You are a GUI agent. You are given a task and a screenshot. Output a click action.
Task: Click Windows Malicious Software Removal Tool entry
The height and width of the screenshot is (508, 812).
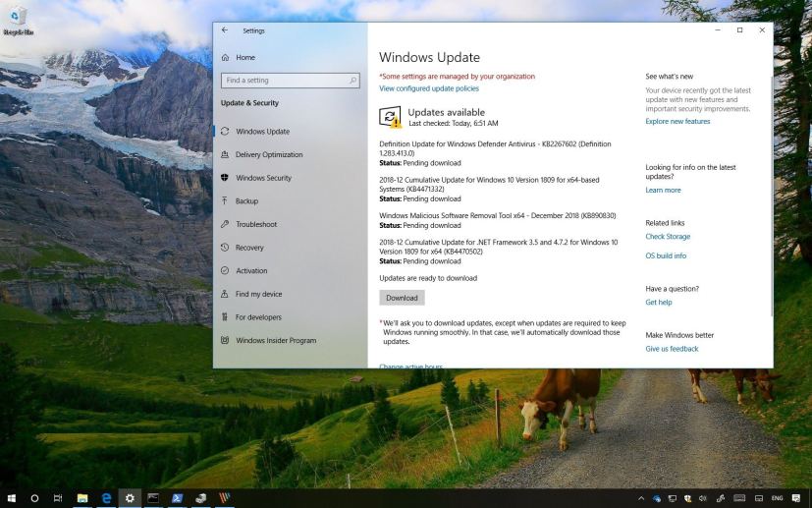click(x=498, y=215)
